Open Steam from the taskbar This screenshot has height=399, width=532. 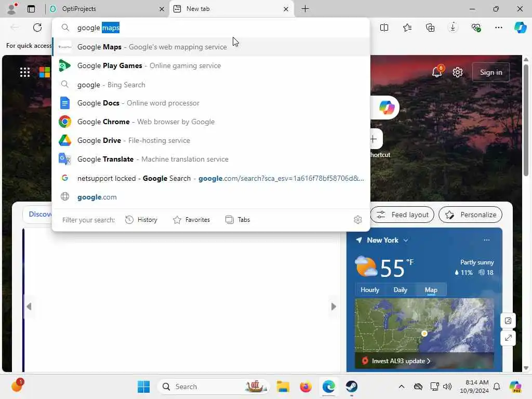coord(352,387)
